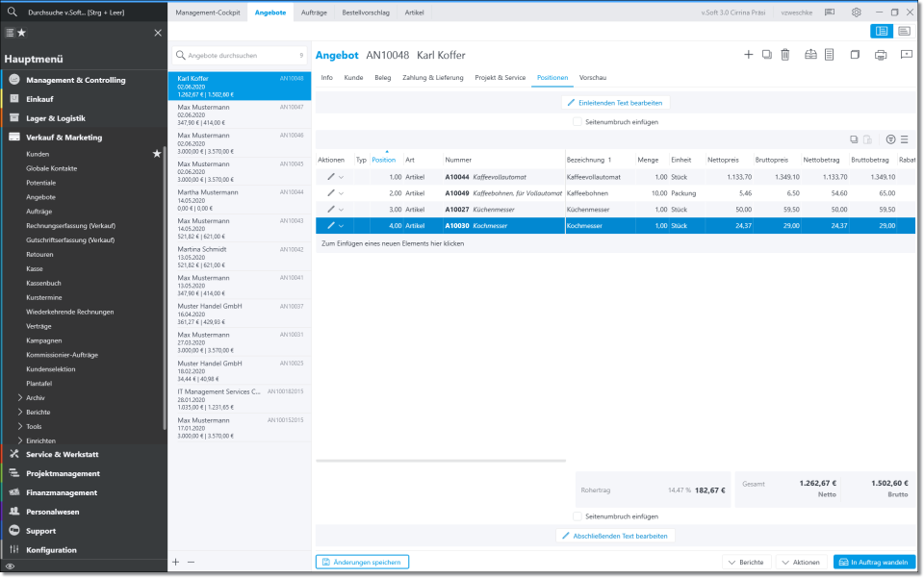This screenshot has width=924, height=578.
Task: Print the Angebot with the printer icon
Action: [x=881, y=56]
